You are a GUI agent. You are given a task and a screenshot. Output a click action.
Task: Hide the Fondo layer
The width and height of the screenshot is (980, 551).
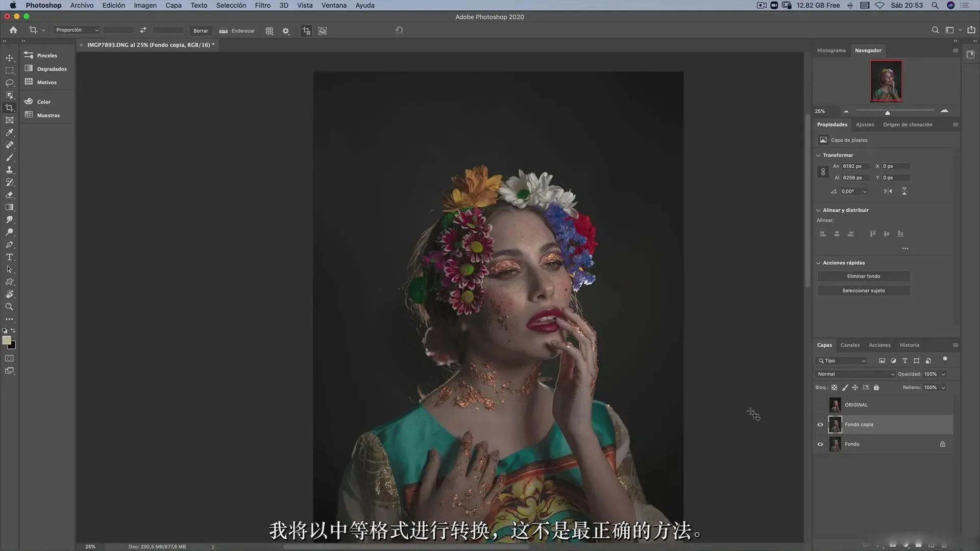tap(820, 444)
